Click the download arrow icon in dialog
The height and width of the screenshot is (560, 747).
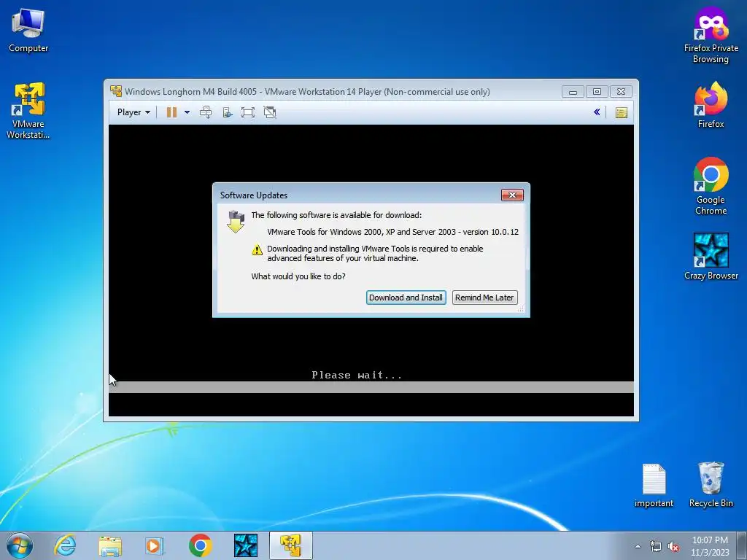click(236, 222)
